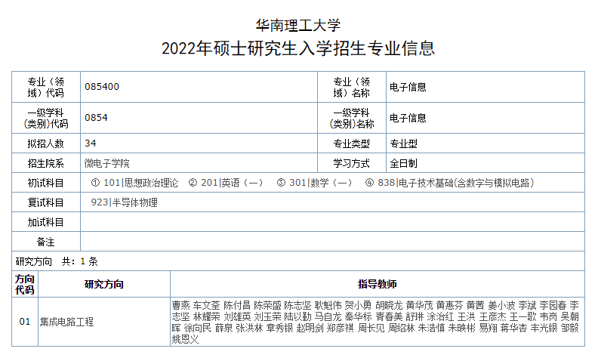Viewport: 598px width, 364px height.
Task: Click the 复试科目 label
Action: pos(46,202)
